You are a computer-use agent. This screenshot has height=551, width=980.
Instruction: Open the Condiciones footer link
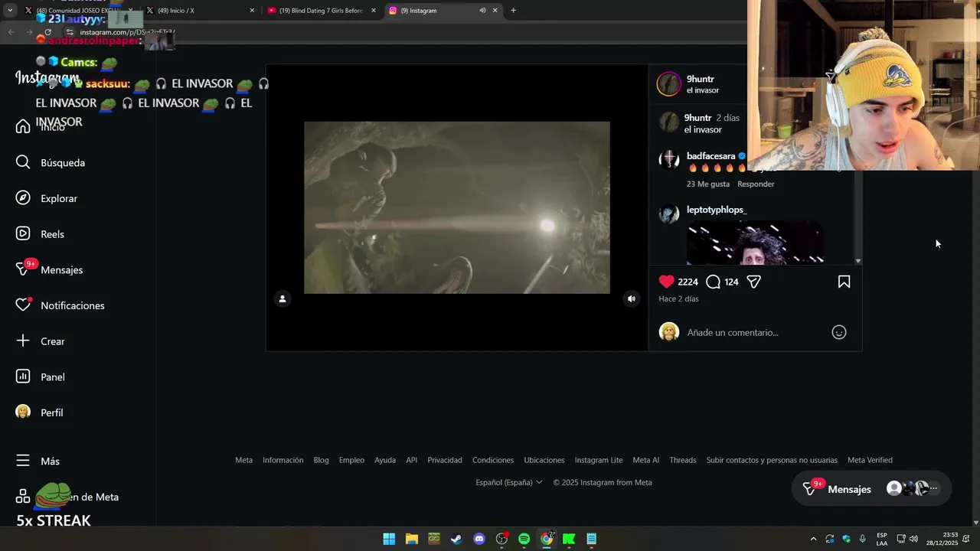(493, 460)
